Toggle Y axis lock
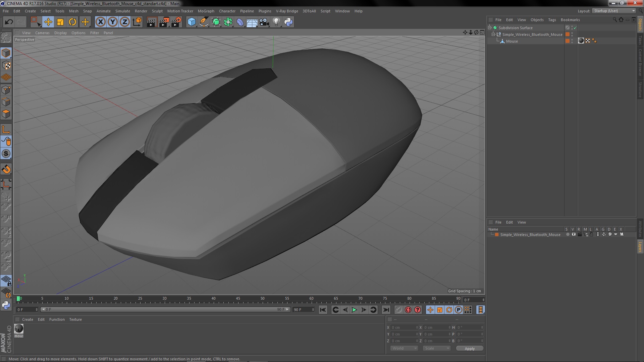This screenshot has height=362, width=644. tap(113, 22)
